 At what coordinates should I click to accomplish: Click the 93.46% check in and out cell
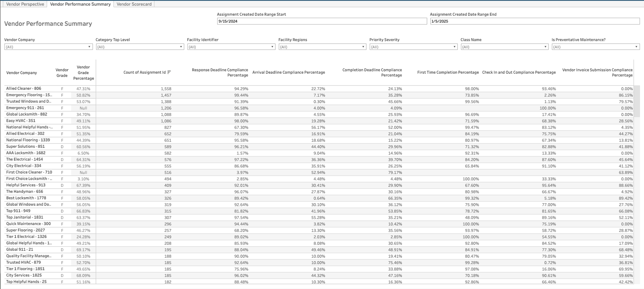(549, 89)
